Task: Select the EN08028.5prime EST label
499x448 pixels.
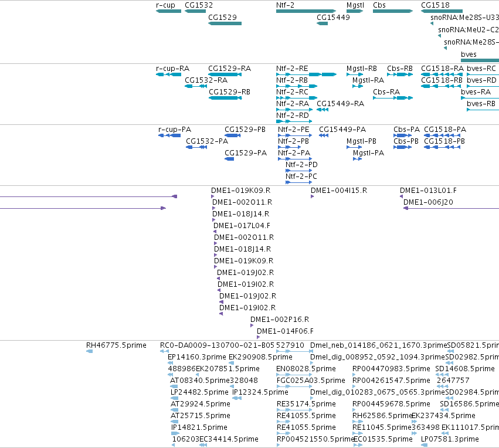Action: tap(306, 368)
